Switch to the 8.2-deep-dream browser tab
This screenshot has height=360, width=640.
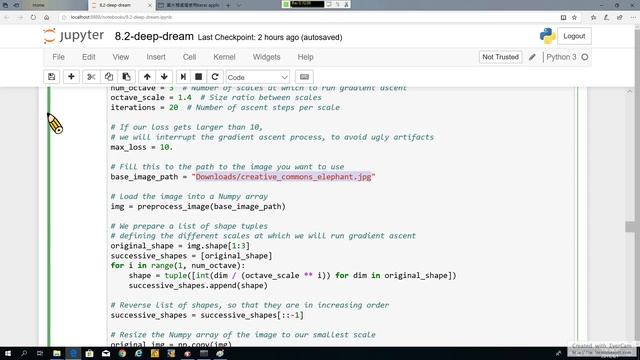[117, 5]
